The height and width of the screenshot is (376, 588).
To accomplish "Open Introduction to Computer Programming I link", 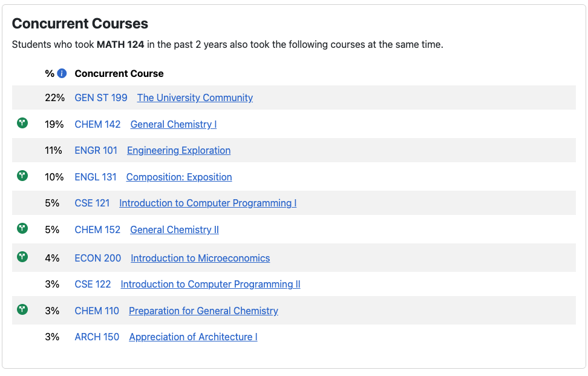I will [207, 203].
